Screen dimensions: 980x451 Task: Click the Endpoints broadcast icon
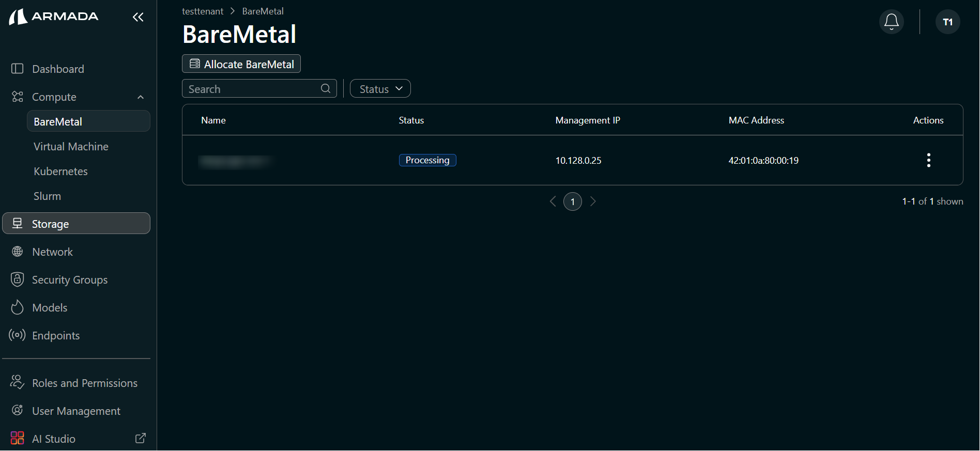(x=17, y=335)
